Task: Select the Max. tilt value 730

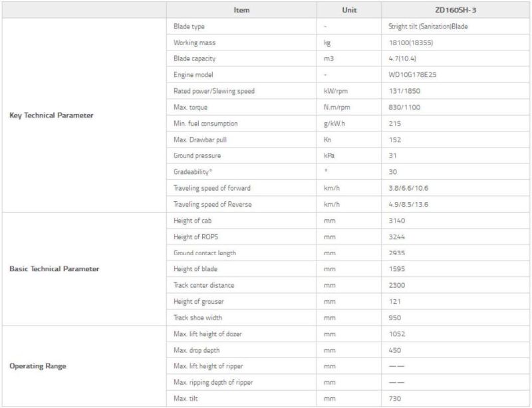Action: point(394,398)
